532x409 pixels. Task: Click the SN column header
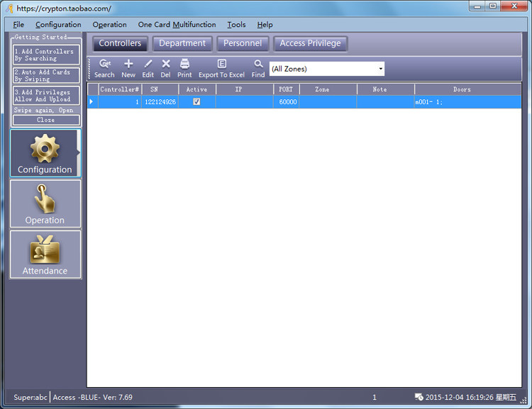[160, 89]
